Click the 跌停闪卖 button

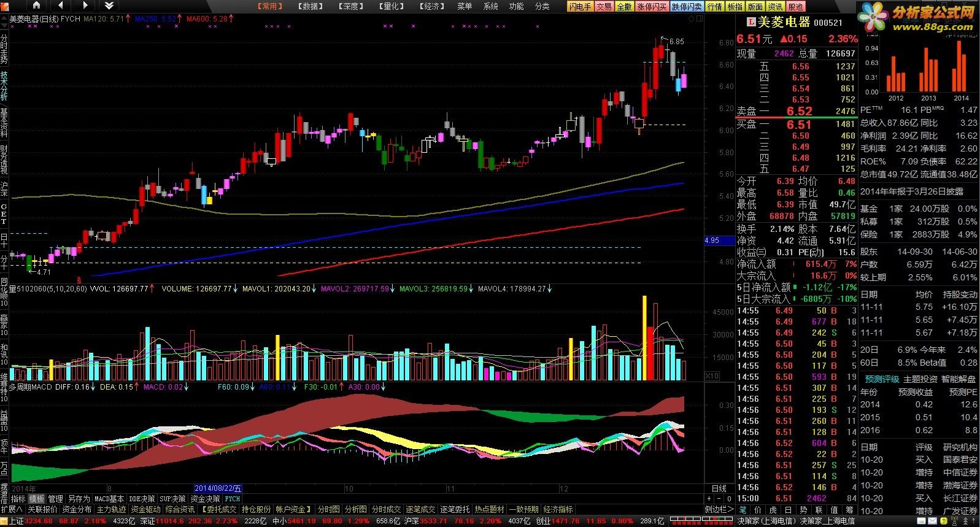687,6
